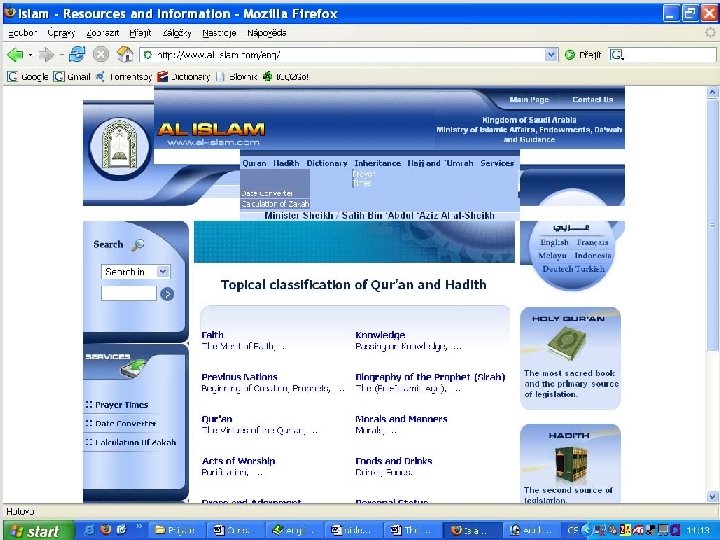Click the page scrollbar down arrow

coord(712,496)
